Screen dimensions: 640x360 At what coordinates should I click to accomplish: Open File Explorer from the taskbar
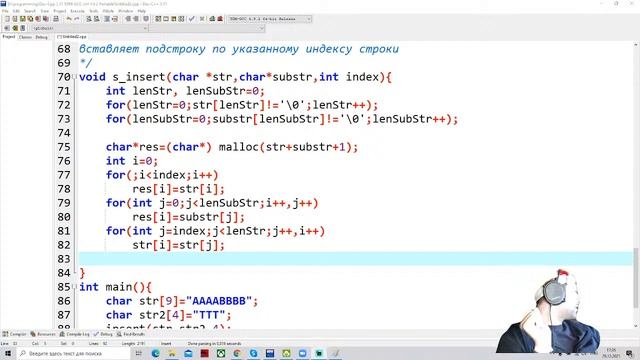click(172, 353)
